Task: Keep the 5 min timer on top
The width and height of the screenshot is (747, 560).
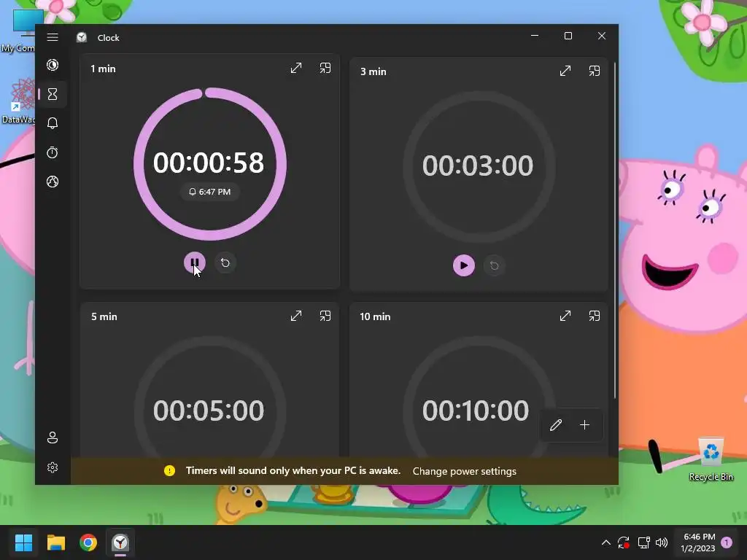Action: pos(325,316)
